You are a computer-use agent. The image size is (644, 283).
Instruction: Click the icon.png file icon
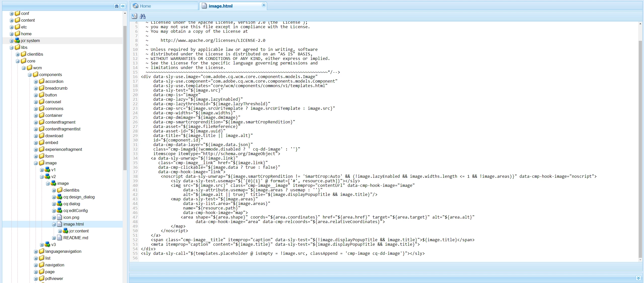(x=59, y=217)
